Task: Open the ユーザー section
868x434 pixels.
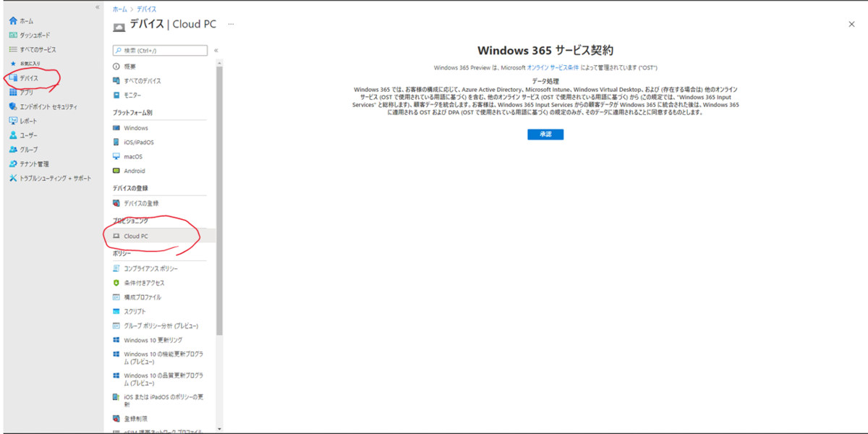Action: click(27, 135)
